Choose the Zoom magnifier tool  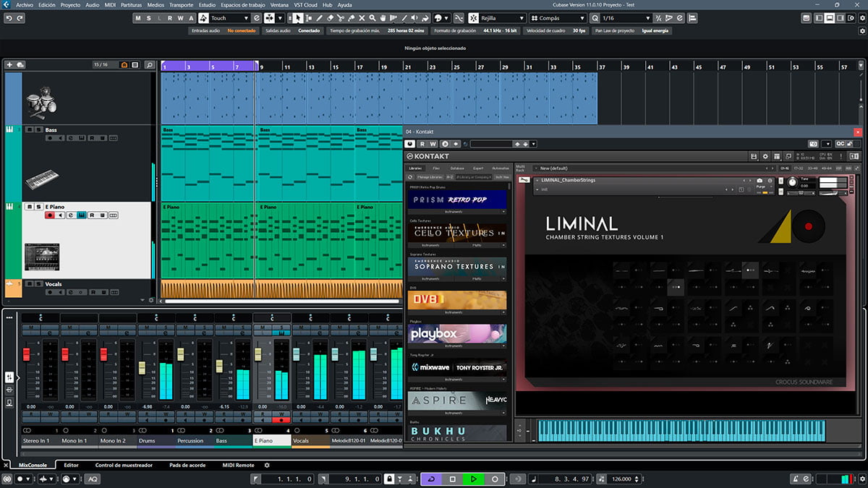pos(373,18)
